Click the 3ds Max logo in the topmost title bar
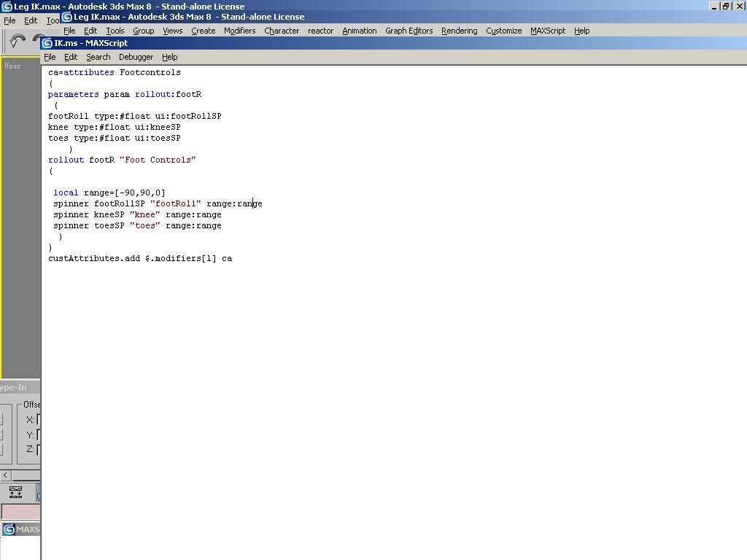Screen dimensions: 747x560 (7, 6)
